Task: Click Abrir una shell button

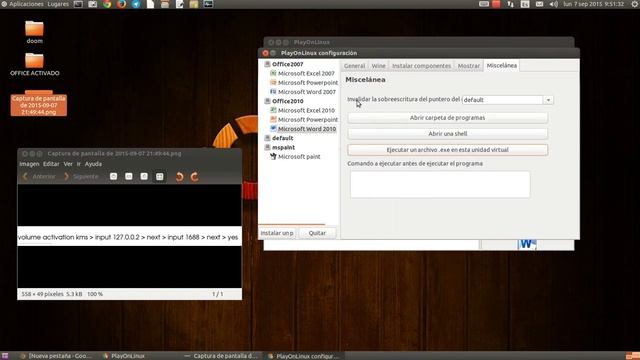Action: click(447, 133)
